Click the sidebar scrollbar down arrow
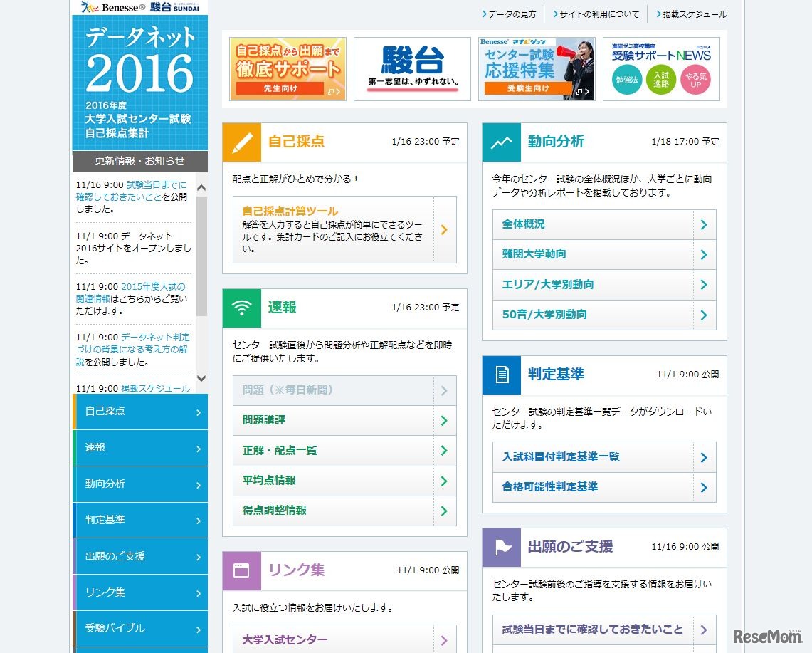Screen dimensions: 812x653 click(x=201, y=380)
